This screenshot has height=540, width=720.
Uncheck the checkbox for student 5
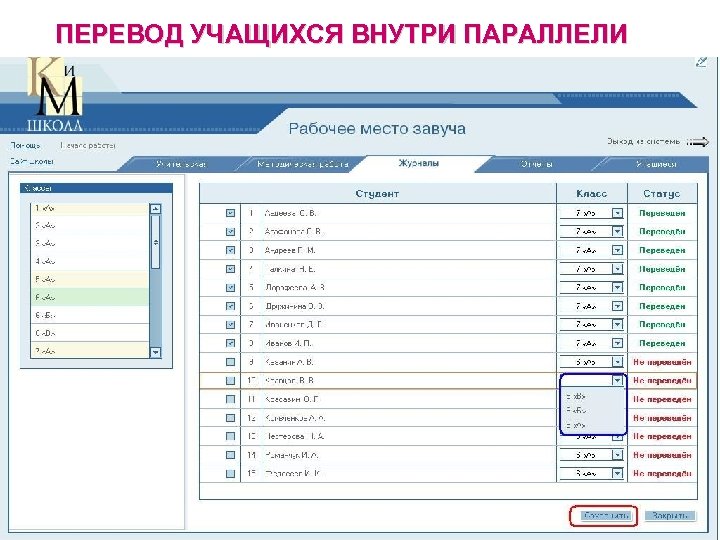[x=231, y=287]
